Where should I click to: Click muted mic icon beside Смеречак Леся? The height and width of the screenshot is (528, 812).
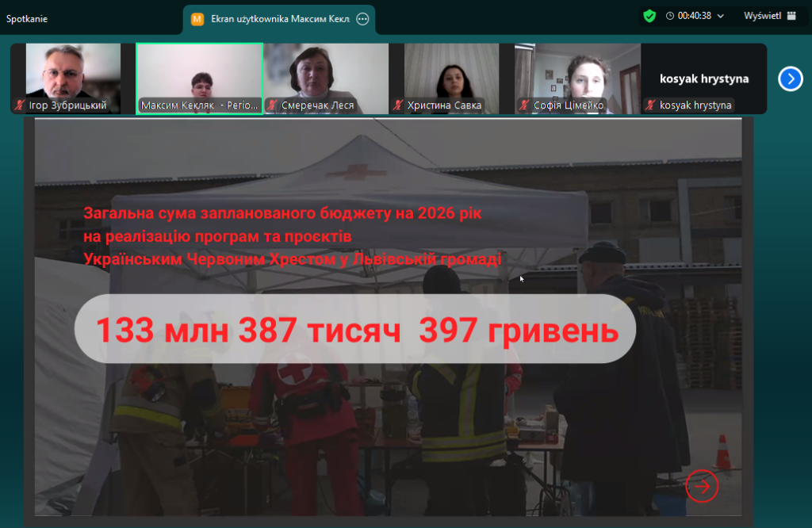272,105
